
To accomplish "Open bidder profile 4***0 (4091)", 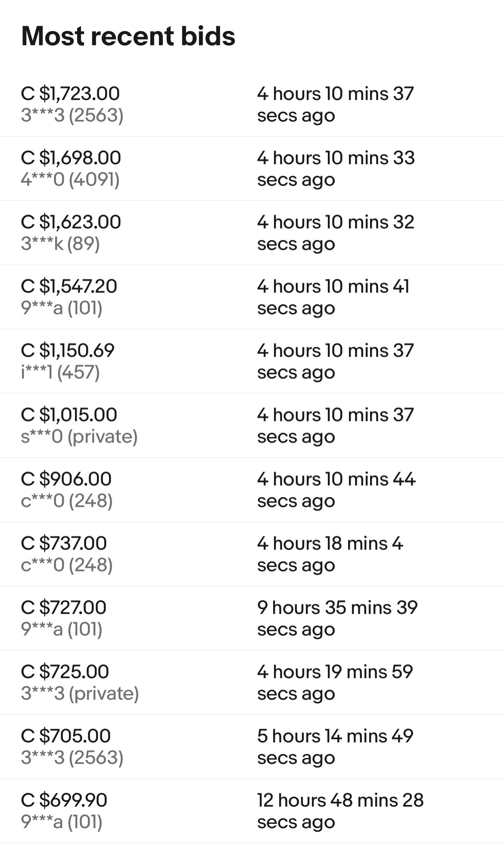I will click(x=70, y=180).
